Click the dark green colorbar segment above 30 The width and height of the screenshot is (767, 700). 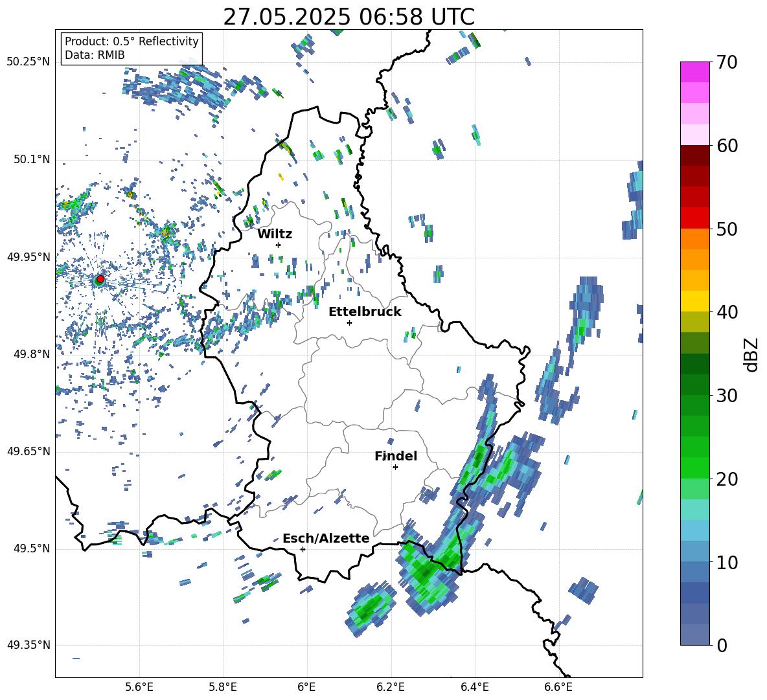pyautogui.click(x=694, y=364)
